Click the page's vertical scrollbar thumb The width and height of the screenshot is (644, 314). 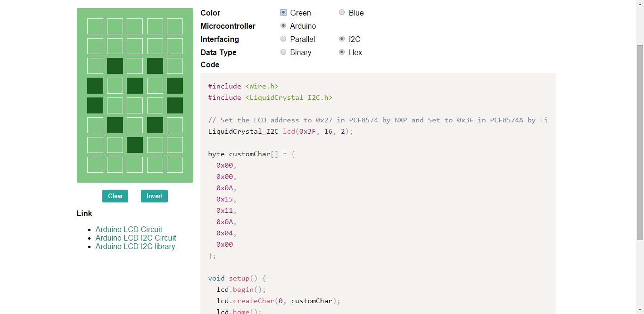click(x=640, y=144)
